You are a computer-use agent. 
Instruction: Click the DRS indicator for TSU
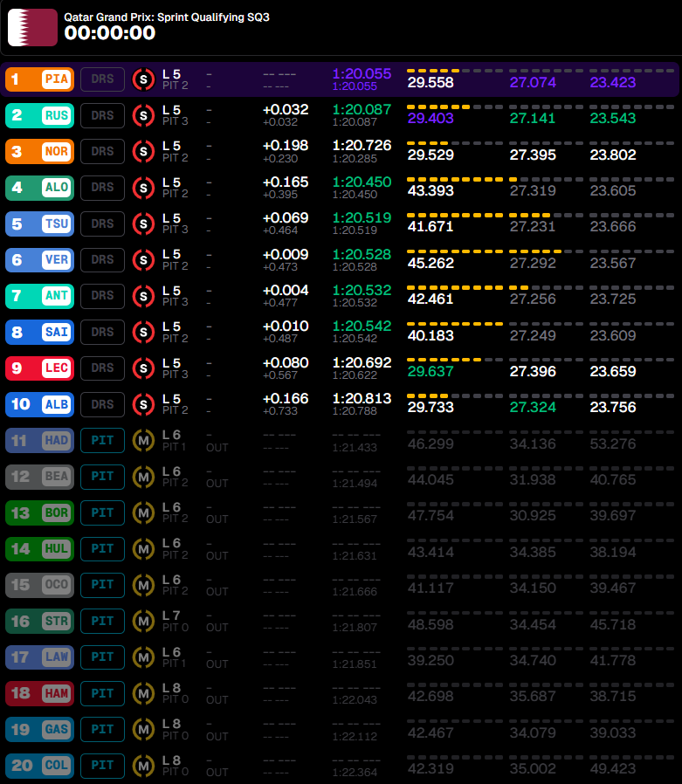click(102, 224)
